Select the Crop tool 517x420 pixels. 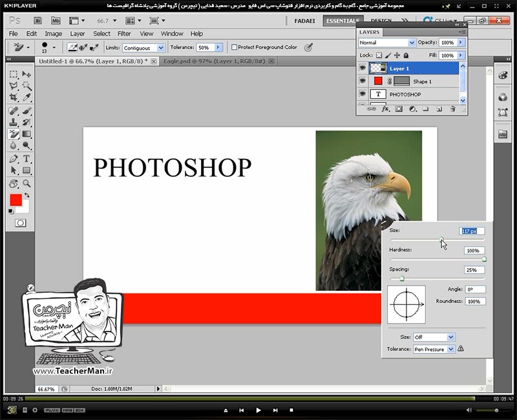click(14, 98)
